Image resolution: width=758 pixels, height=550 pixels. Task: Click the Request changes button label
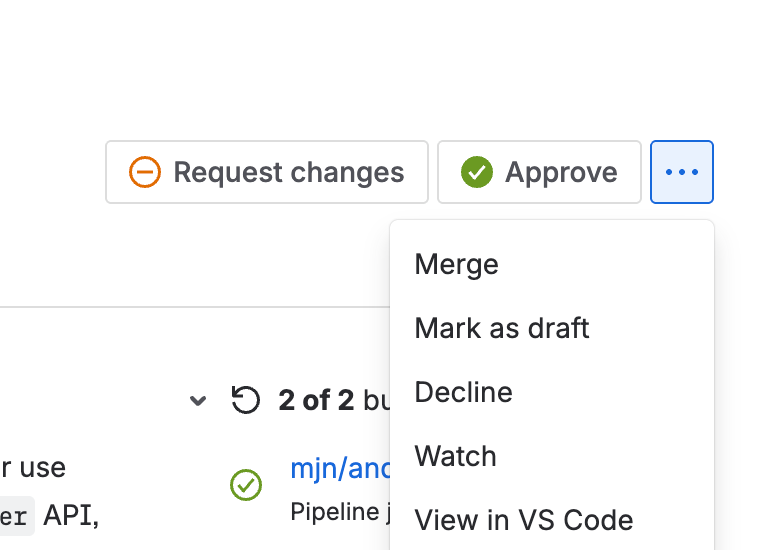(289, 173)
